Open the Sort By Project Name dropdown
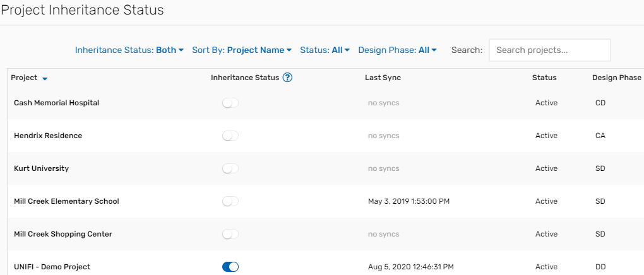Screen dimensions: 644x275 [x=242, y=50]
